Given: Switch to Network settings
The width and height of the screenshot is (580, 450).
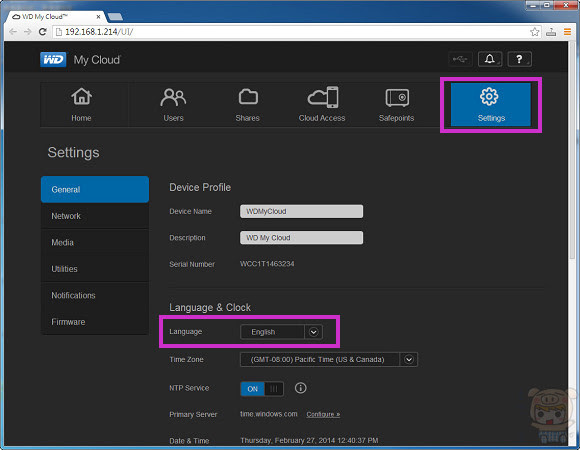Looking at the screenshot, I should tap(95, 216).
